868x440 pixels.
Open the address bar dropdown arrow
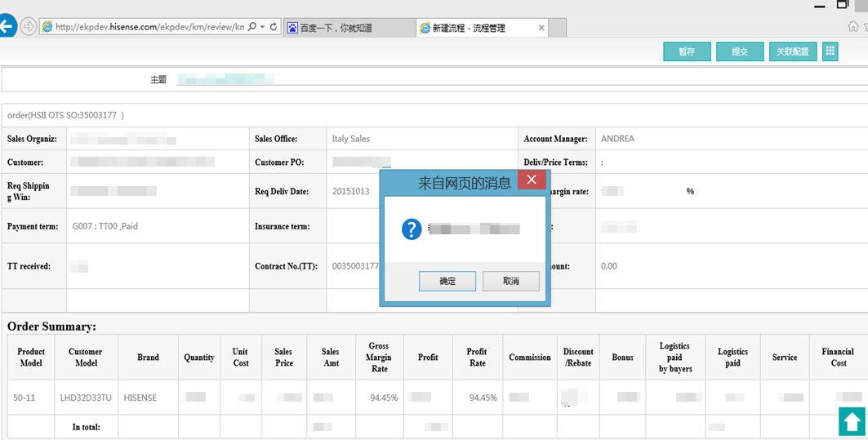[262, 27]
